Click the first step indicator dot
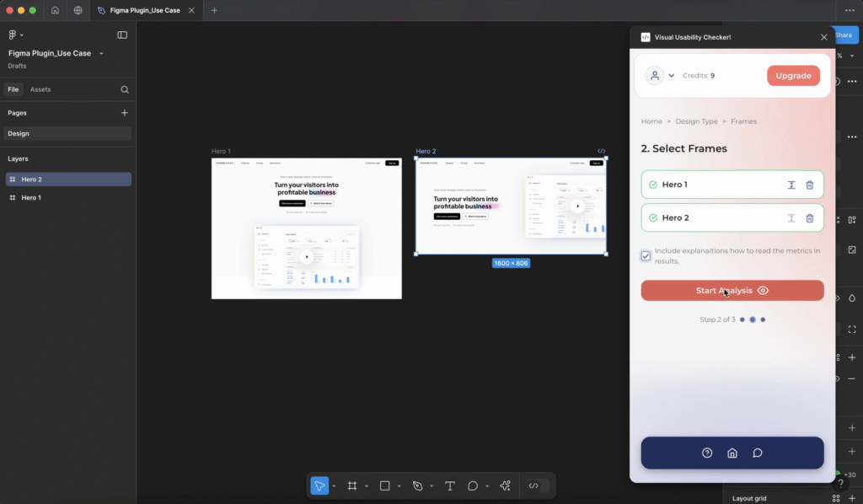The image size is (863, 504). [x=742, y=319]
